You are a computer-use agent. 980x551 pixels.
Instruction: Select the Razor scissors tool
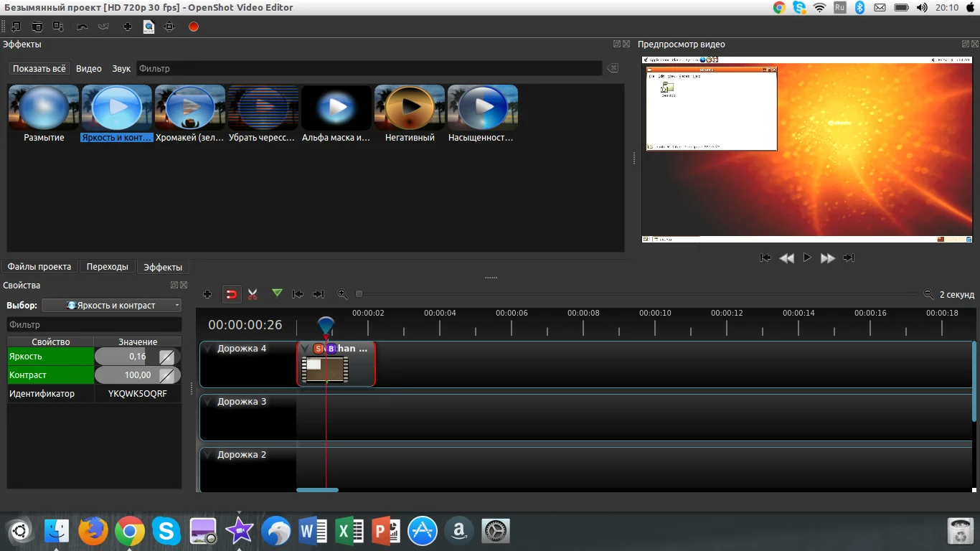pos(253,294)
